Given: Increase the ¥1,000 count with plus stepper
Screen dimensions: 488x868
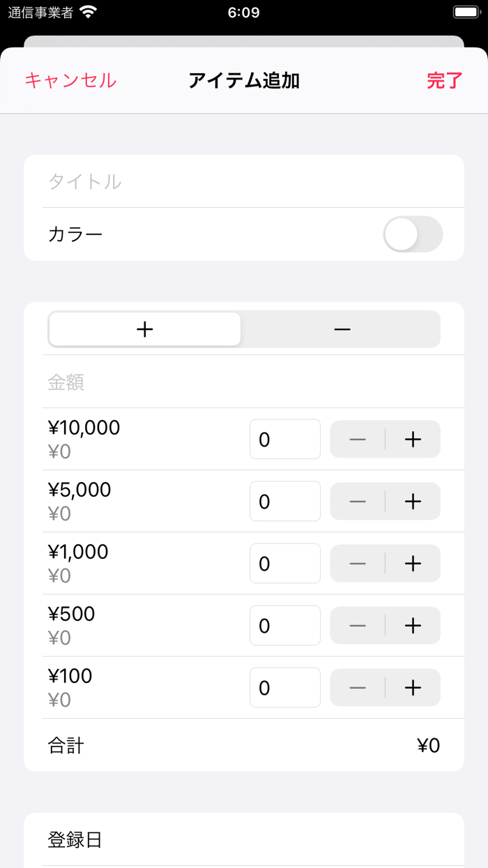Looking at the screenshot, I should (413, 563).
